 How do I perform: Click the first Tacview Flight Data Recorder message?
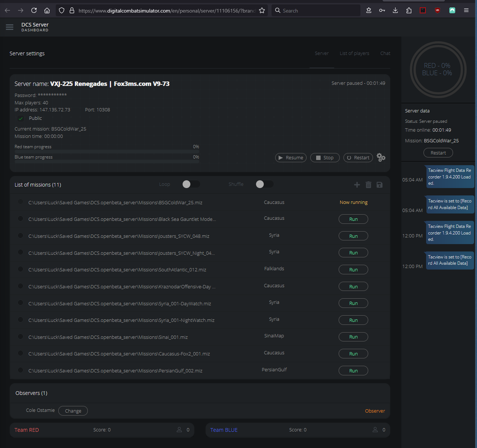tap(450, 177)
